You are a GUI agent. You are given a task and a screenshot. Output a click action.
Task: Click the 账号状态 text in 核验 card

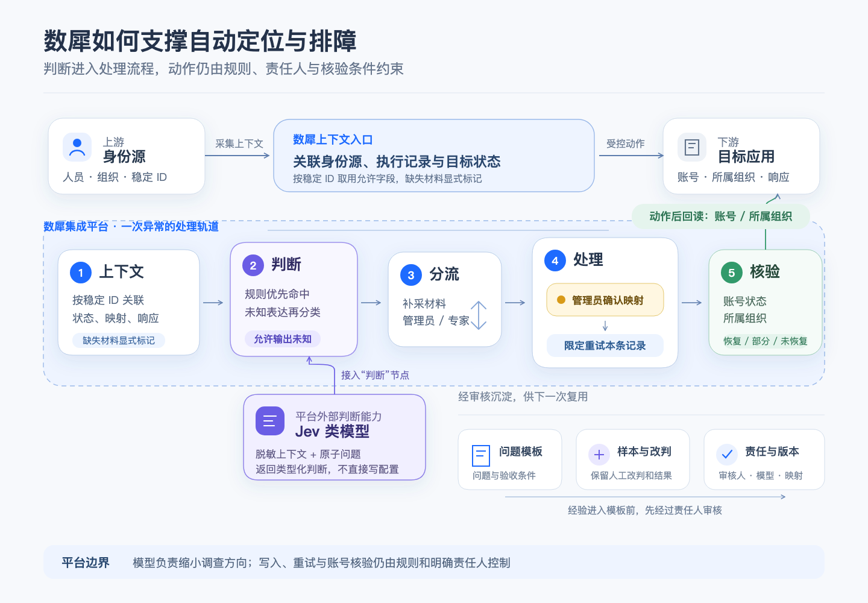click(745, 301)
